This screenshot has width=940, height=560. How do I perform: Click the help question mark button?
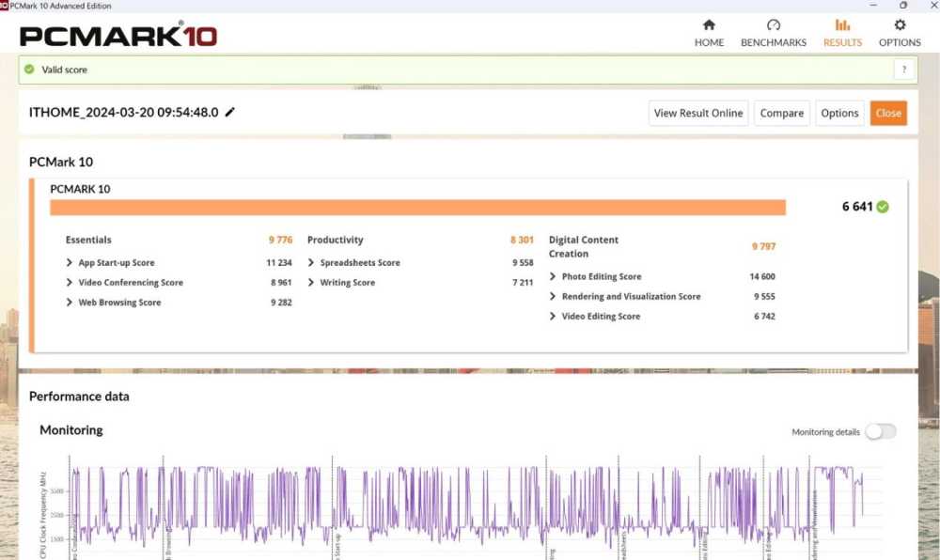point(903,70)
